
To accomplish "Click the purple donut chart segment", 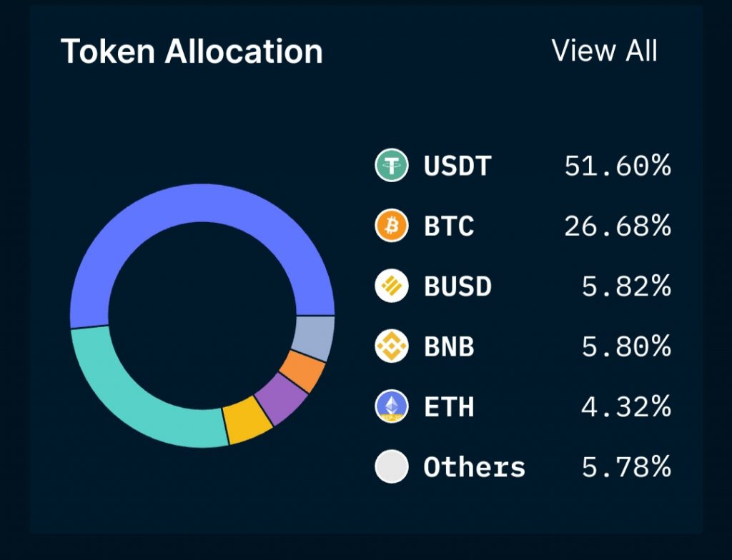I will pos(282,399).
